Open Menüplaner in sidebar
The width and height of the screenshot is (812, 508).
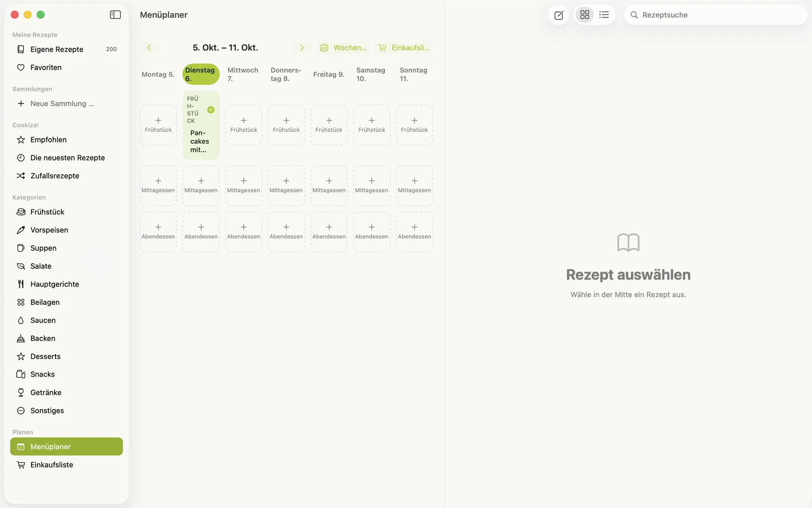66,447
